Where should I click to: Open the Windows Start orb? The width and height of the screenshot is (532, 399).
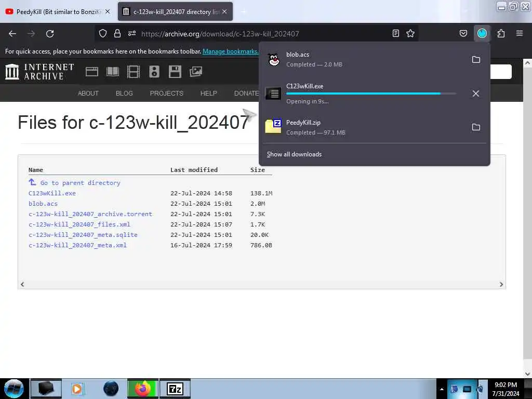point(14,389)
